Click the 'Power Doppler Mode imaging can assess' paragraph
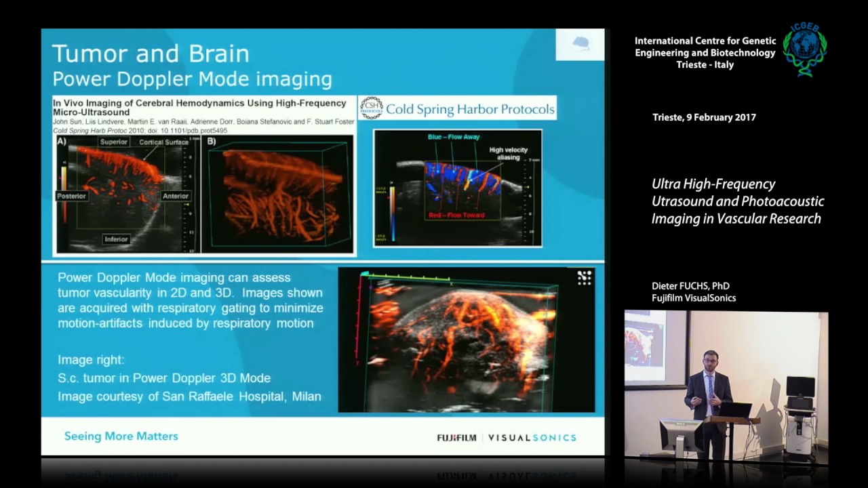The width and height of the screenshot is (868, 488). (x=191, y=301)
